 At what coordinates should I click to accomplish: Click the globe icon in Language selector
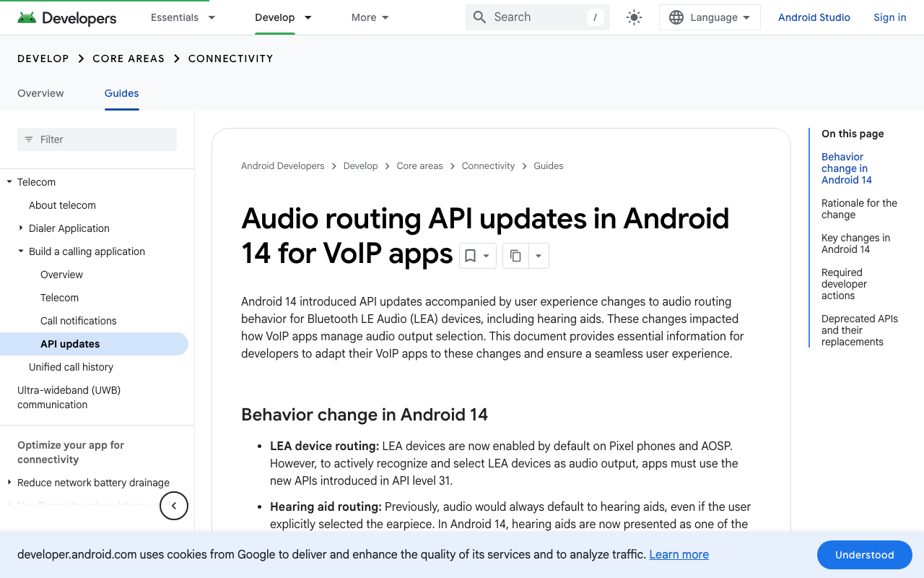(676, 18)
